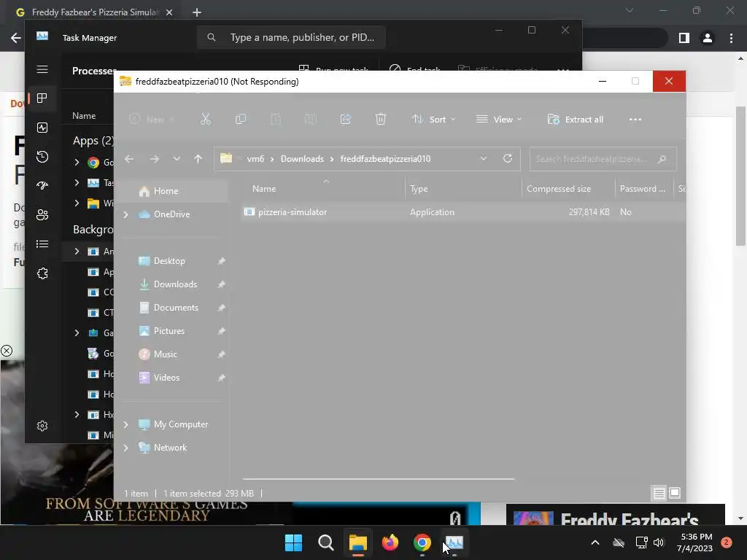747x560 pixels.
Task: Open Chrome three-dot menu
Action: pyautogui.click(x=731, y=38)
